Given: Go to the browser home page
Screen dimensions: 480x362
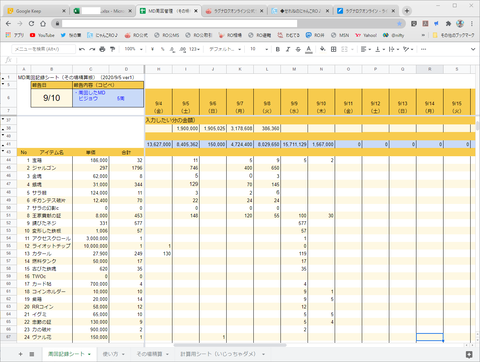Looking at the screenshot, I should [43, 24].
